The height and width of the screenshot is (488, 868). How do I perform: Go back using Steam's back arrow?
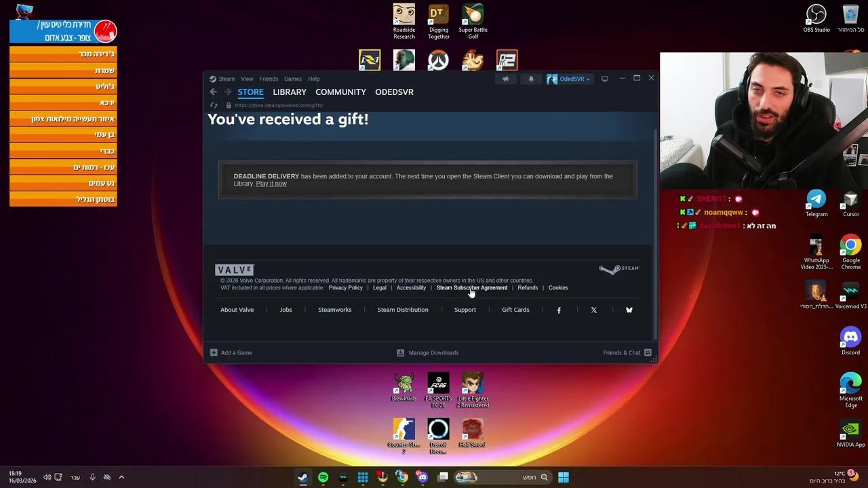pos(213,91)
